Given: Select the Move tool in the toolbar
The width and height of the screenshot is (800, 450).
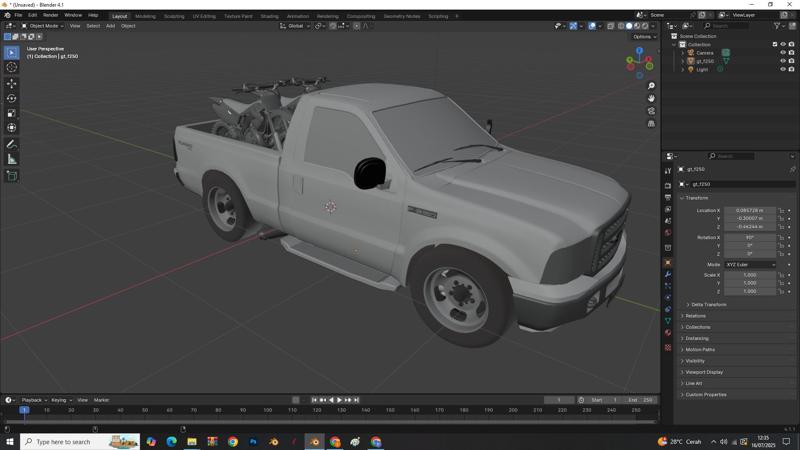Looking at the screenshot, I should 12,84.
